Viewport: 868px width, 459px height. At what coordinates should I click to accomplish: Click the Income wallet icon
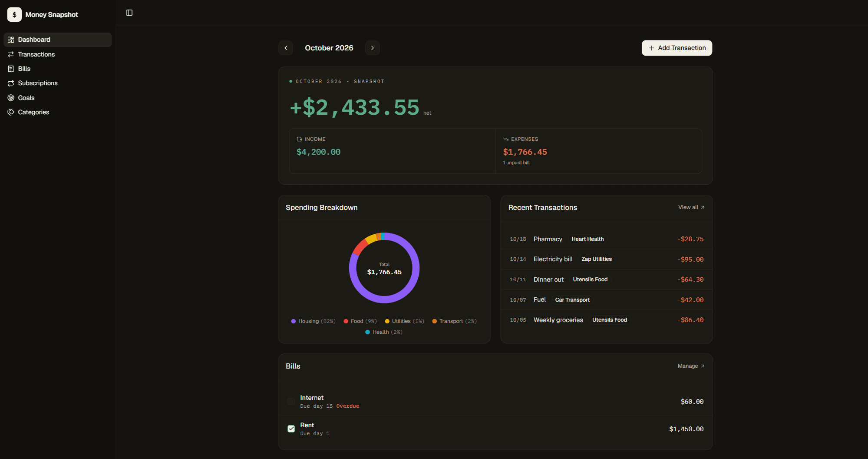point(299,139)
